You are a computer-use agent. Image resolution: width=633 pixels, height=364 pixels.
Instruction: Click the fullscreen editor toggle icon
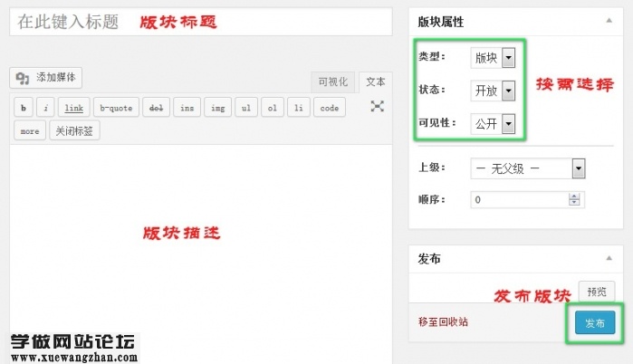(x=377, y=106)
